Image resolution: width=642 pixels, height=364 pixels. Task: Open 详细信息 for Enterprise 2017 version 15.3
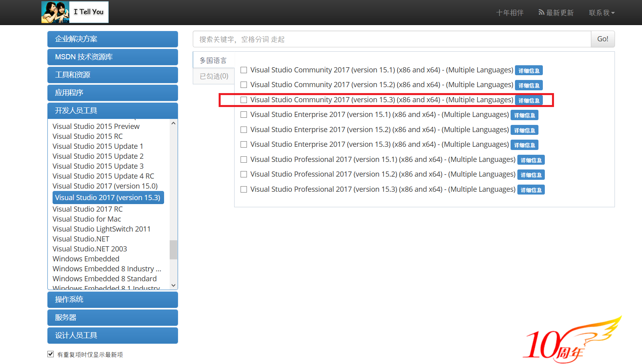(525, 145)
